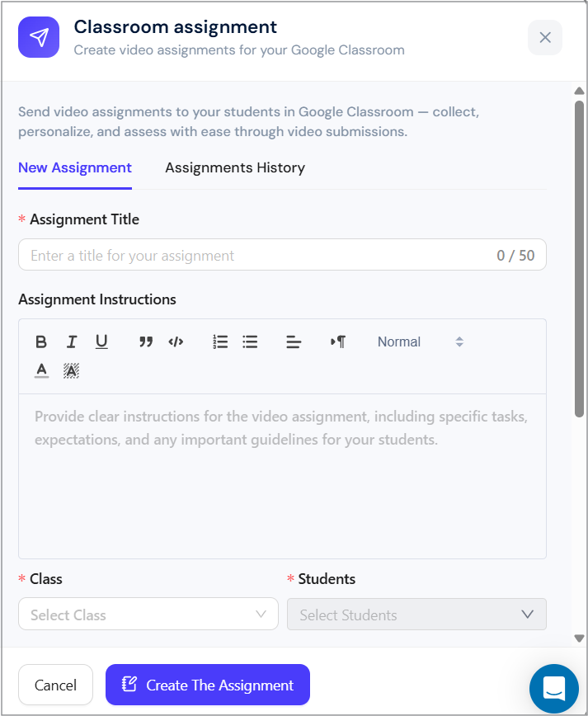Start a numbered list
588x716 pixels.
[220, 342]
